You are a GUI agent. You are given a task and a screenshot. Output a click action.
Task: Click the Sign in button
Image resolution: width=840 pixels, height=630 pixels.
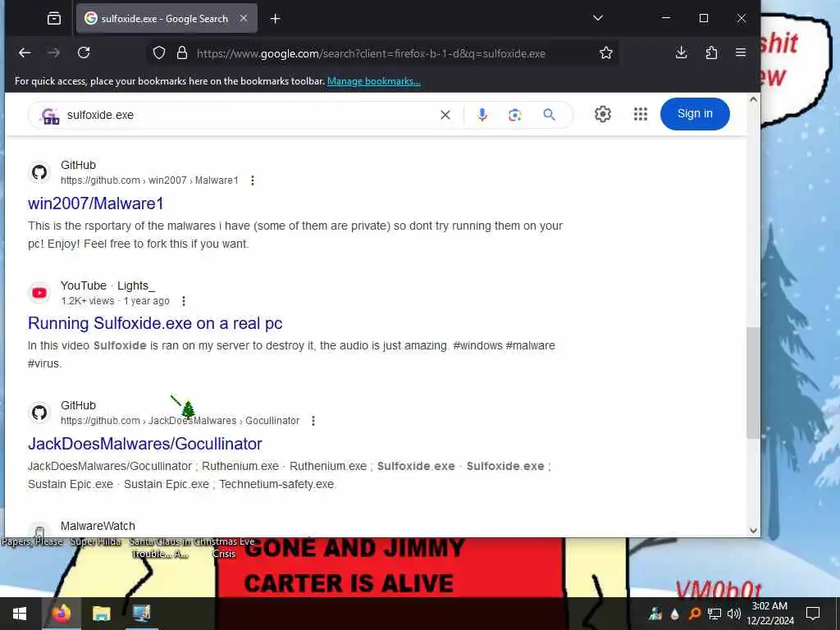pyautogui.click(x=695, y=113)
